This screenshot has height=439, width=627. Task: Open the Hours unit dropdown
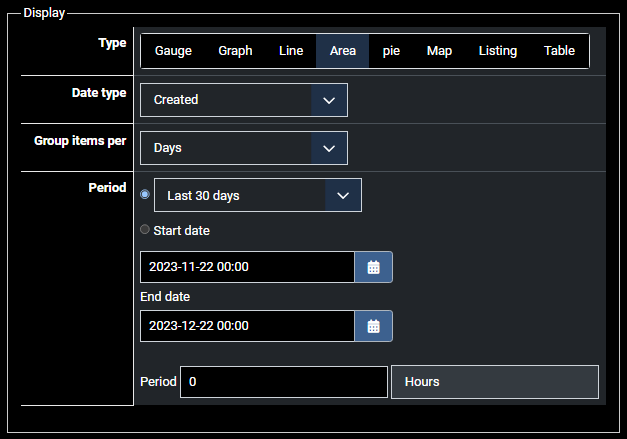pos(495,382)
